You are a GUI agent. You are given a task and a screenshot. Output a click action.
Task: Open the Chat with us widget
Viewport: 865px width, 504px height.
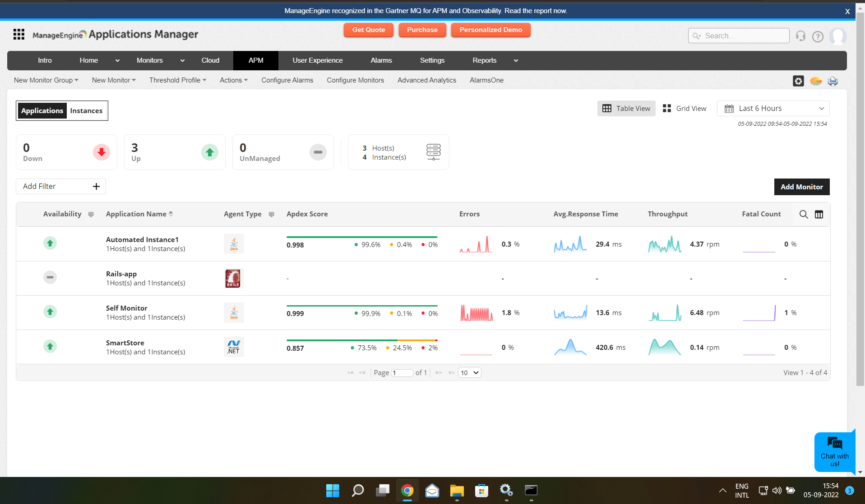[x=834, y=451]
